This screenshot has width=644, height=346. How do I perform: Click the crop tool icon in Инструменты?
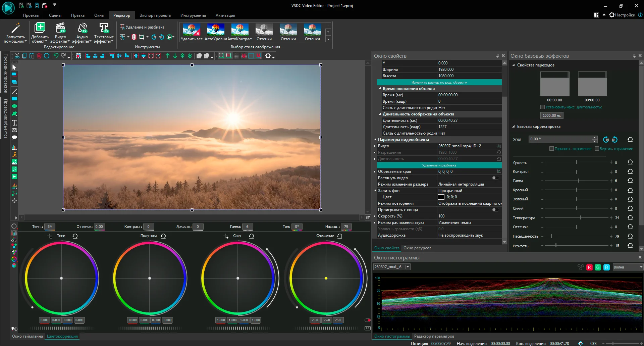pyautogui.click(x=142, y=37)
